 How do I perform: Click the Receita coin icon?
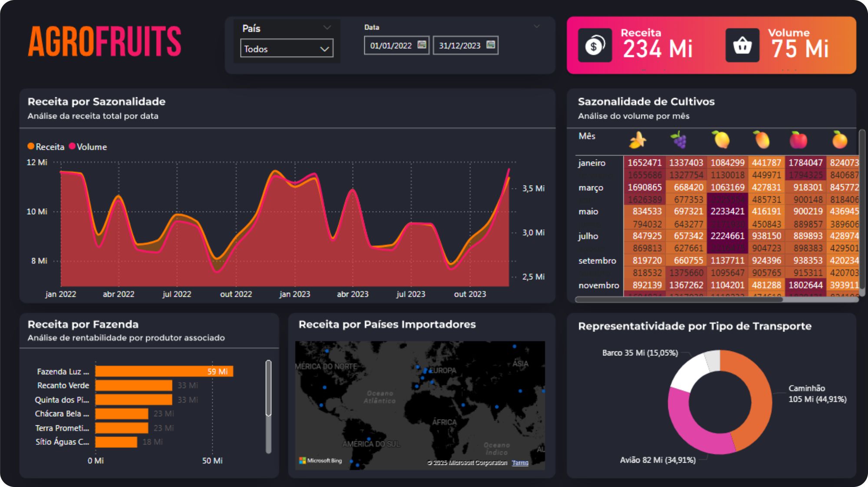594,45
